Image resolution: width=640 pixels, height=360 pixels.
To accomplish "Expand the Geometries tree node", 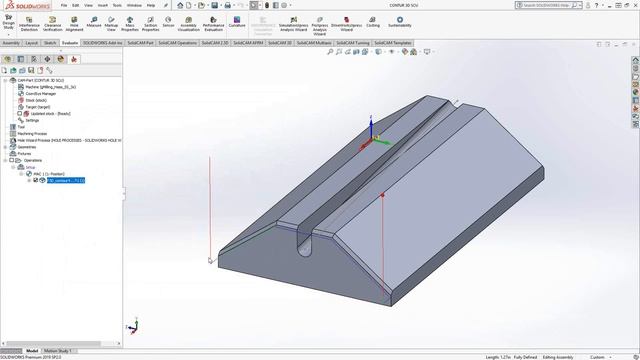I will (5, 147).
